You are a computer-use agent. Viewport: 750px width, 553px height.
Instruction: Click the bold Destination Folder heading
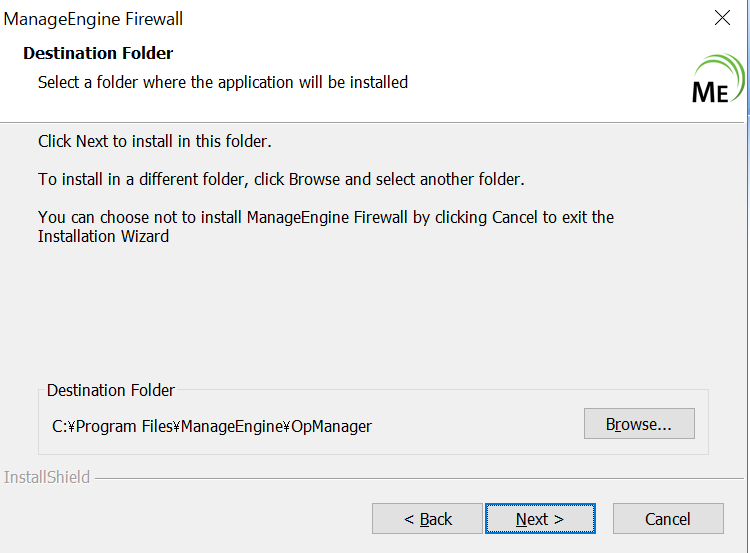[98, 54]
